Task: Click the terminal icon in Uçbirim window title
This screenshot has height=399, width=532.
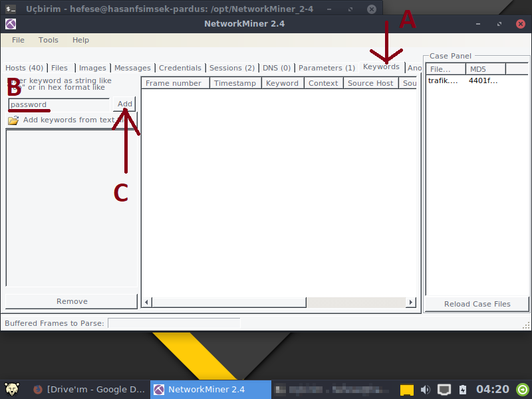Action: (11, 9)
